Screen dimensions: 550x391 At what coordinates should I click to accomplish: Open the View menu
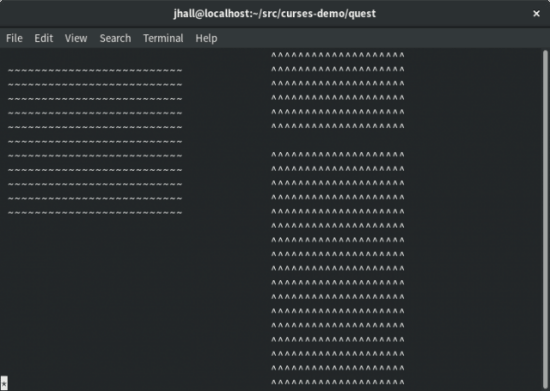(76, 38)
